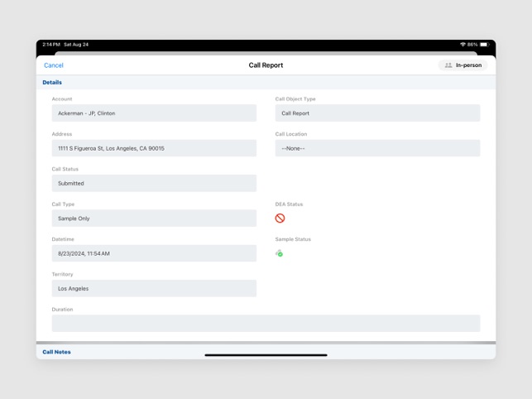Click the battery status icon
This screenshot has height=399, width=532.
(484, 45)
